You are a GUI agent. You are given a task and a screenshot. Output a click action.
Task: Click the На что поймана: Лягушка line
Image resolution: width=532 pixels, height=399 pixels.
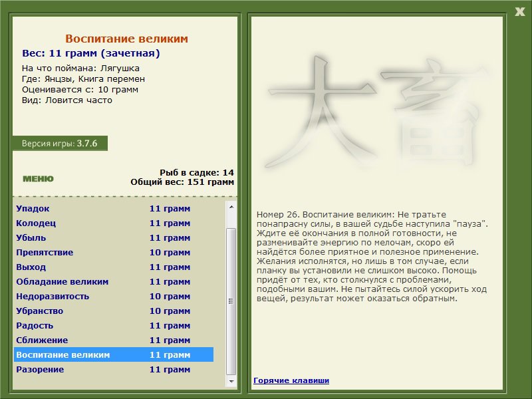click(x=80, y=68)
